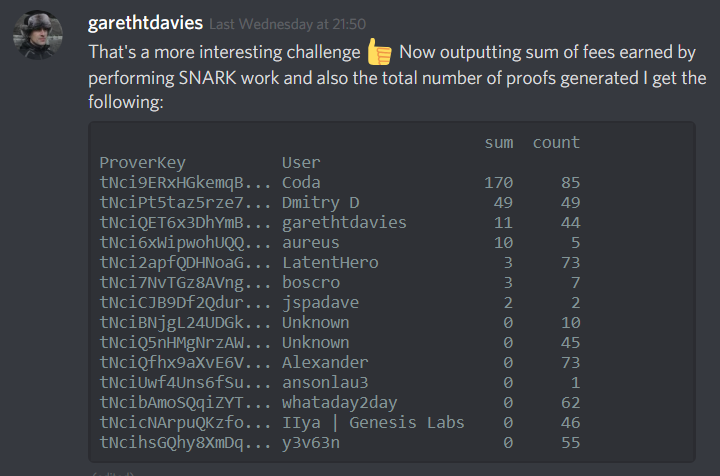Select the ProverKey column header text
The height and width of the screenshot is (476, 720).
point(143,162)
